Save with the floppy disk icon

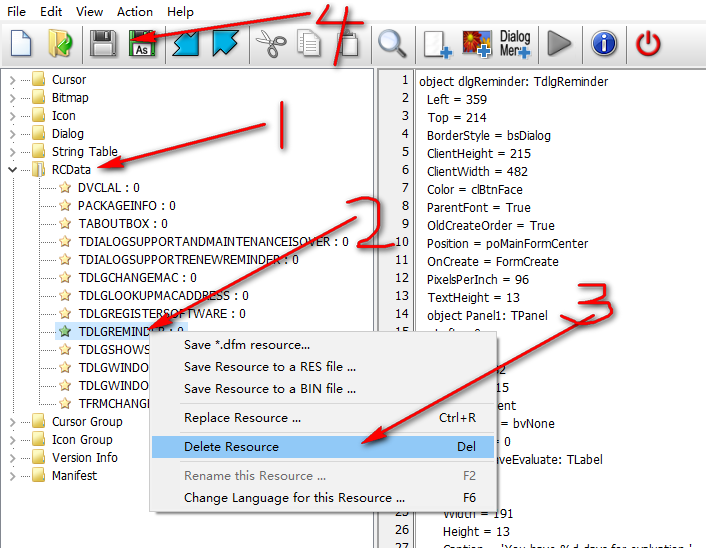[x=103, y=43]
